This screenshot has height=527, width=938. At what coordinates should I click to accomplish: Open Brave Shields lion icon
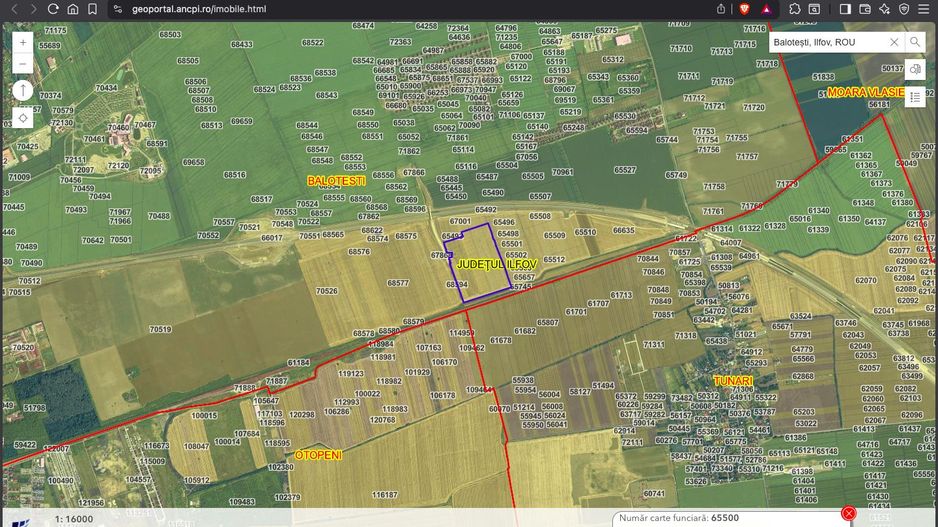pos(744,9)
